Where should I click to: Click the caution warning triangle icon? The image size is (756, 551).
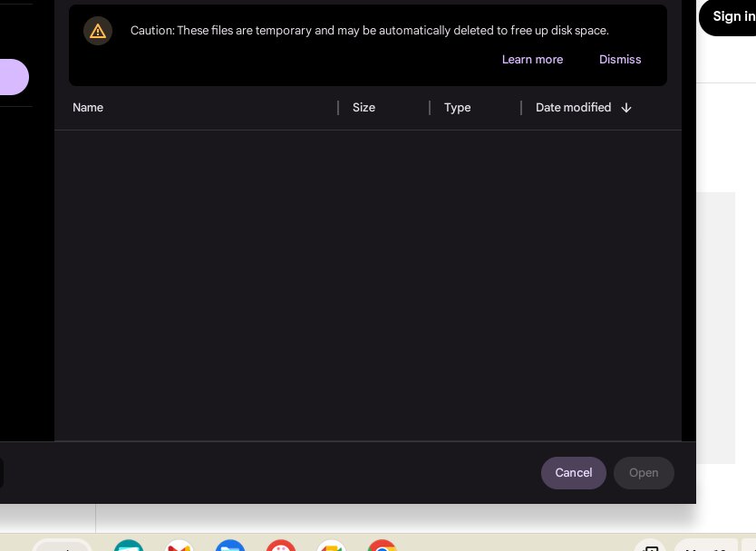pyautogui.click(x=98, y=31)
